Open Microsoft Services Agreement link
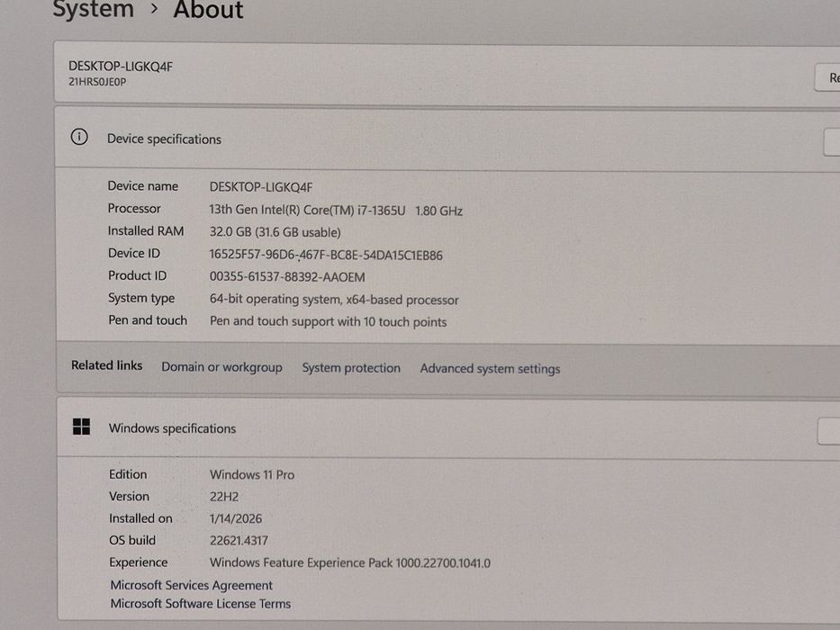Screen dimensions: 840x630 point(191,585)
